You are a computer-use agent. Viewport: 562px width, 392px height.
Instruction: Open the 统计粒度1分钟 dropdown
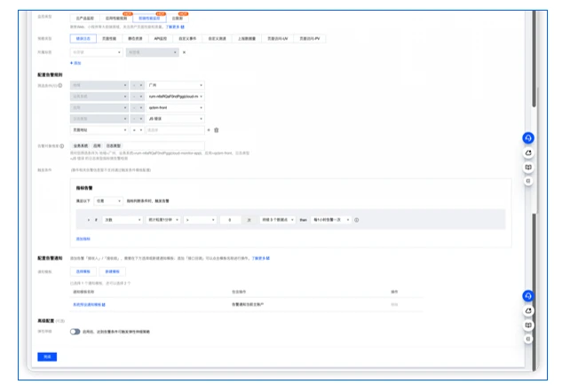coord(163,219)
